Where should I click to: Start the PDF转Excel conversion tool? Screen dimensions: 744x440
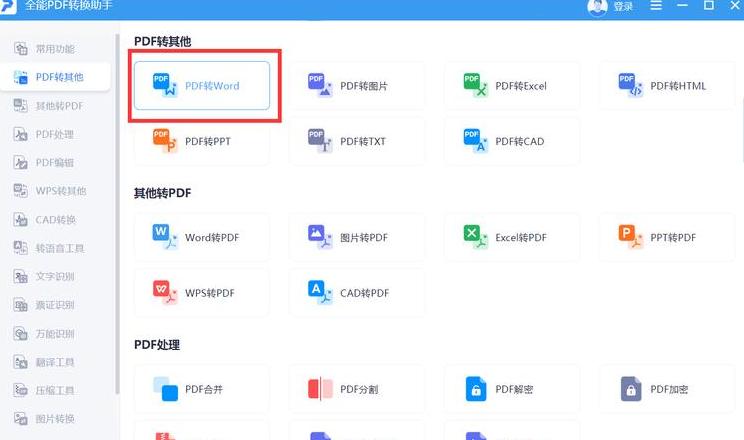(512, 85)
